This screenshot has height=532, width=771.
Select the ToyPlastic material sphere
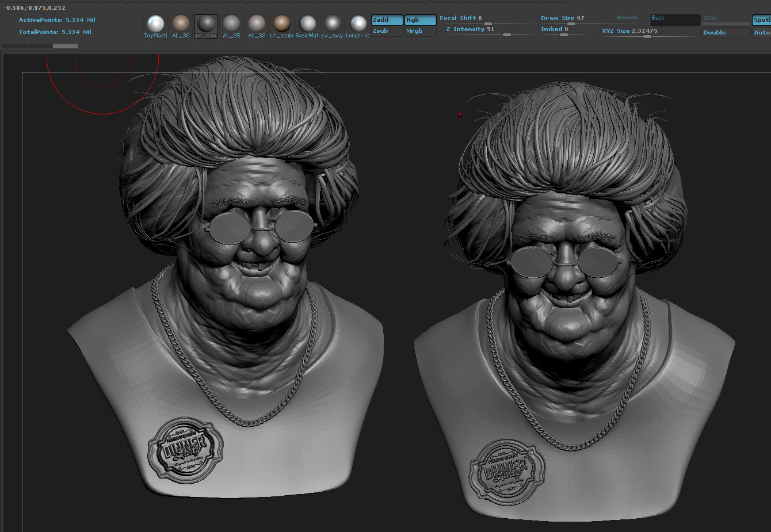coord(155,26)
